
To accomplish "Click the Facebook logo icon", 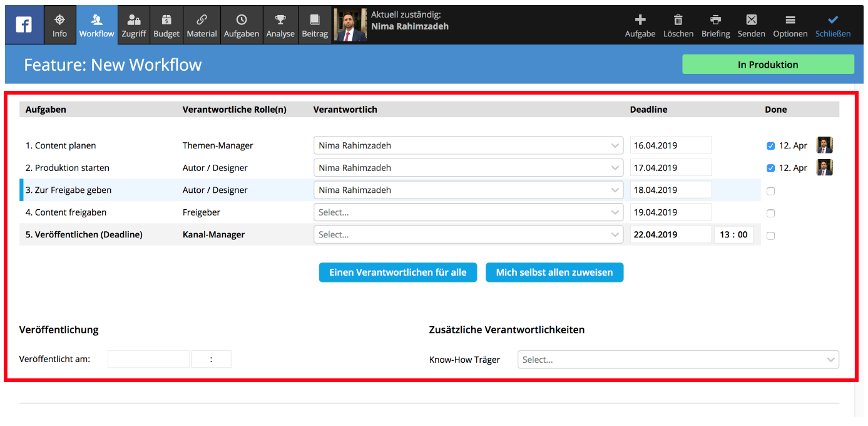I will coord(24,25).
